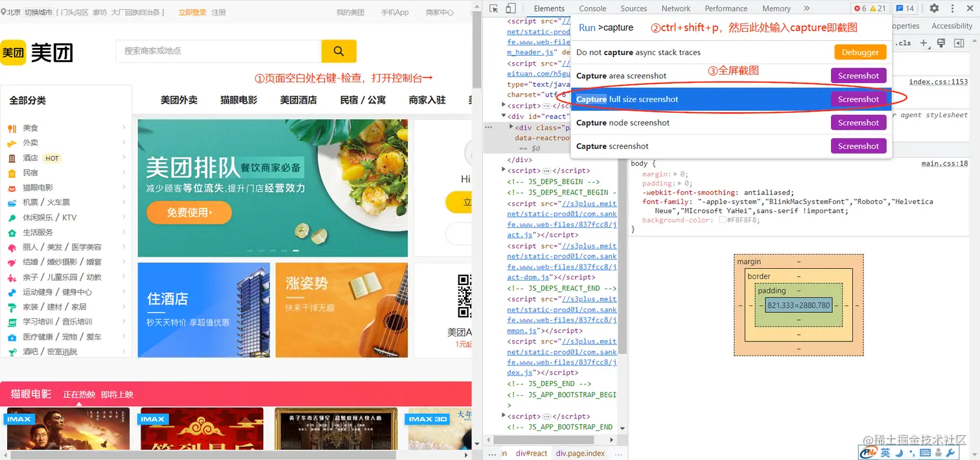This screenshot has height=460, width=980.
Task: Open the DevTools three-dot customize menu
Action: coord(952,8)
